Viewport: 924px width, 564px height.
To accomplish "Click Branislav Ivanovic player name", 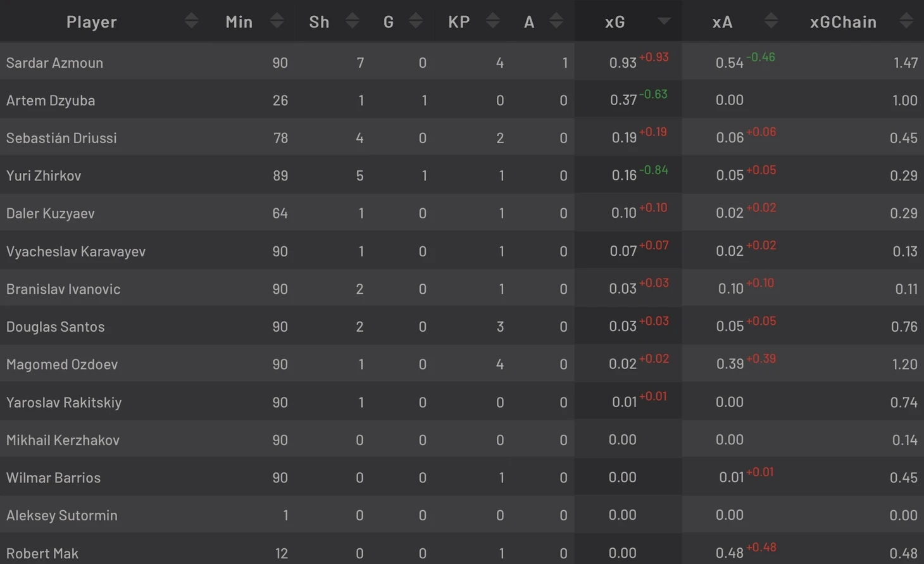I will [x=63, y=289].
